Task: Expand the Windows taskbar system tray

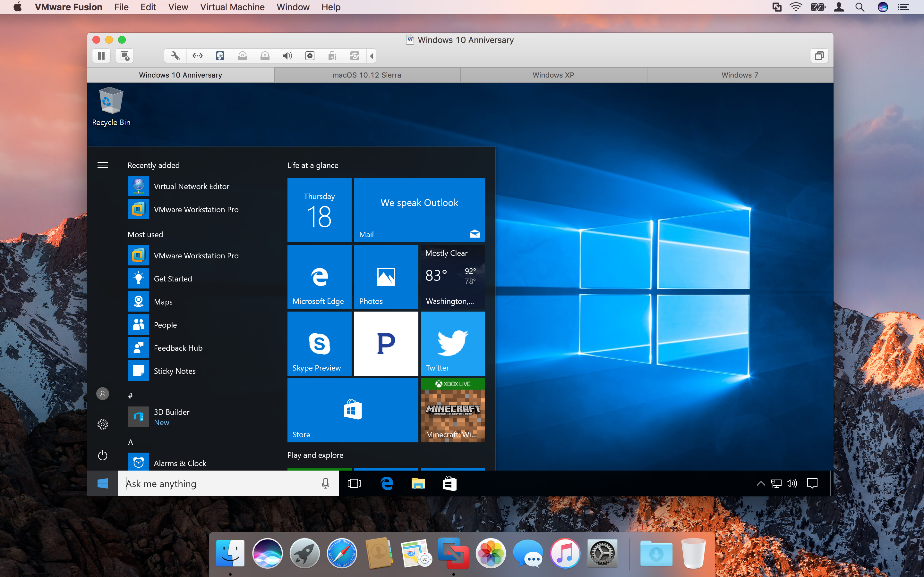Action: click(760, 483)
